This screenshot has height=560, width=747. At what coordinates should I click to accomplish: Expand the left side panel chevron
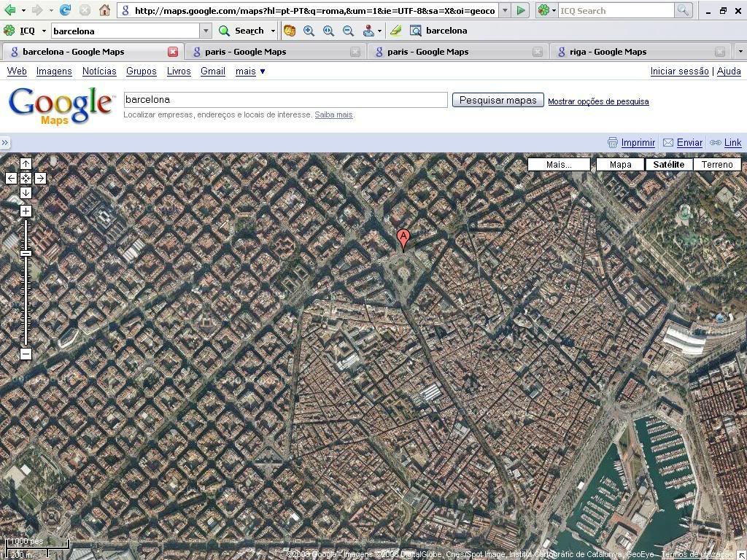point(5,143)
